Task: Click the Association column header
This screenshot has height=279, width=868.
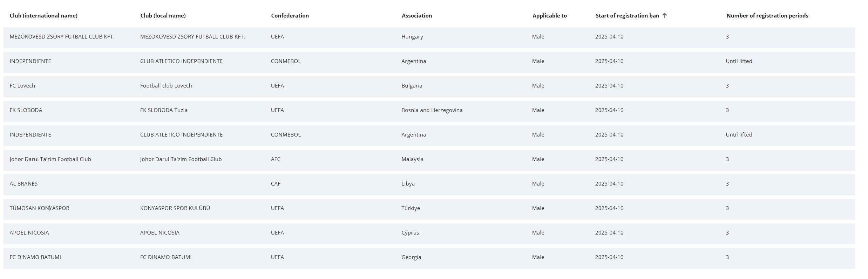Action: (417, 16)
